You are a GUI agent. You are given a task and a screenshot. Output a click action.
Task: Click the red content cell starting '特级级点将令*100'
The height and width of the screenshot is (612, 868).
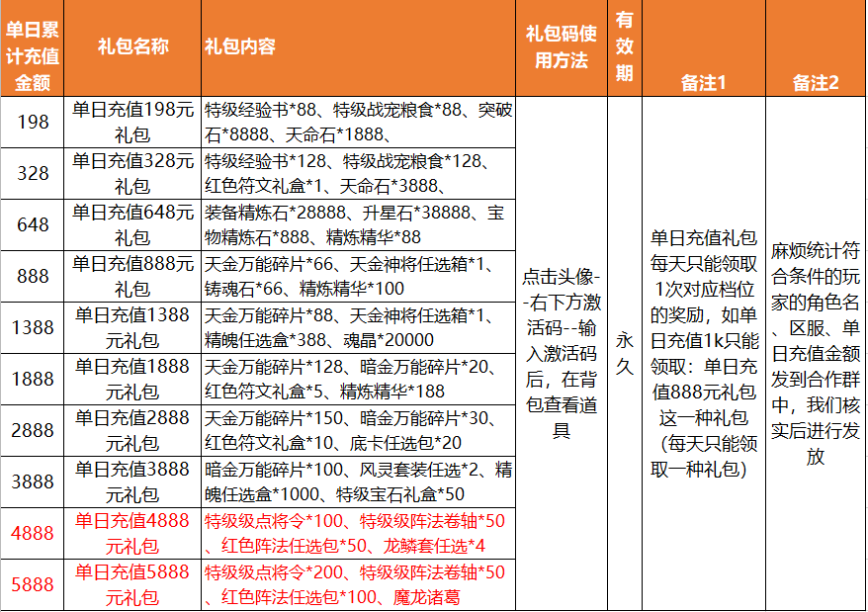pos(359,533)
